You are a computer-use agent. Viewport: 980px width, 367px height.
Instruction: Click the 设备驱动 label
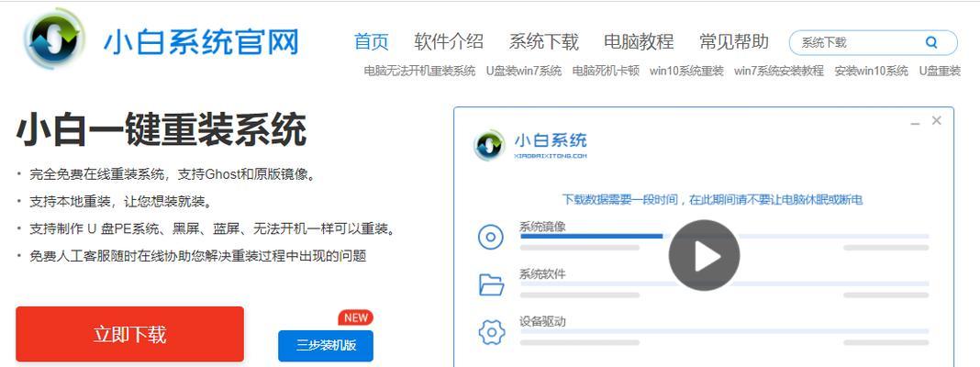(542, 322)
